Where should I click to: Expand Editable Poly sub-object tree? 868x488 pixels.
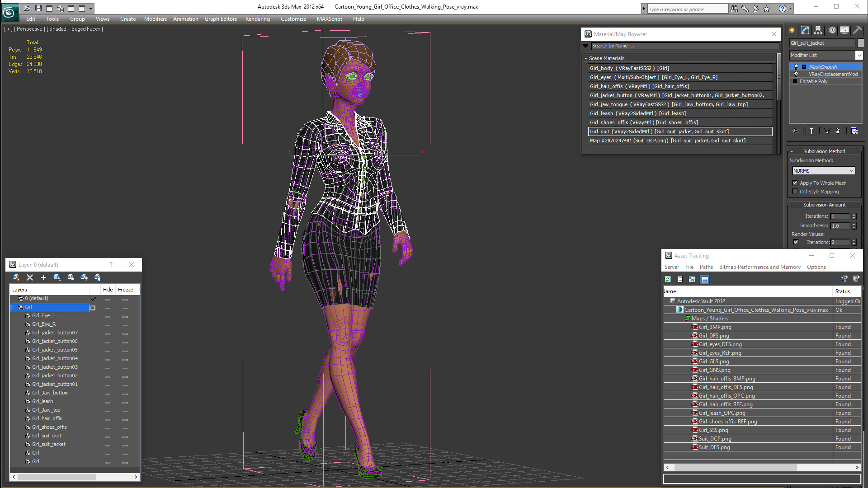point(795,81)
